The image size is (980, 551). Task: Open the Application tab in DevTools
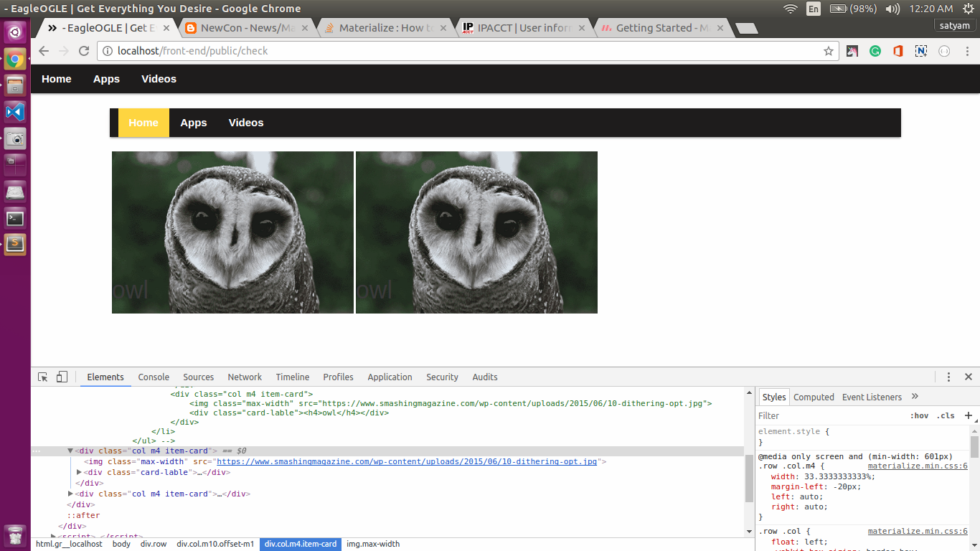tap(390, 377)
